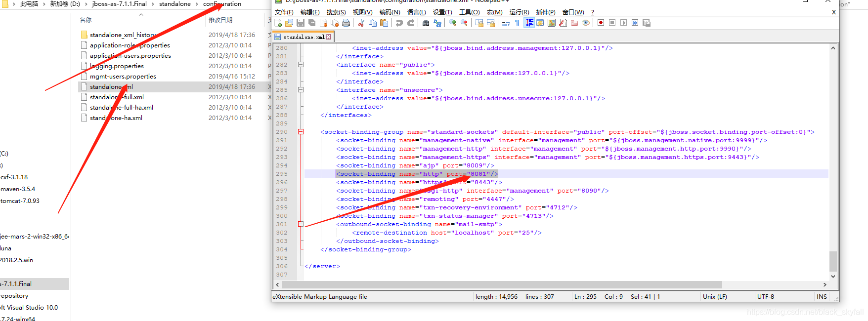Viewport: 868px width, 321px height.
Task: Close the standalone.xml tab with its X
Action: (329, 37)
